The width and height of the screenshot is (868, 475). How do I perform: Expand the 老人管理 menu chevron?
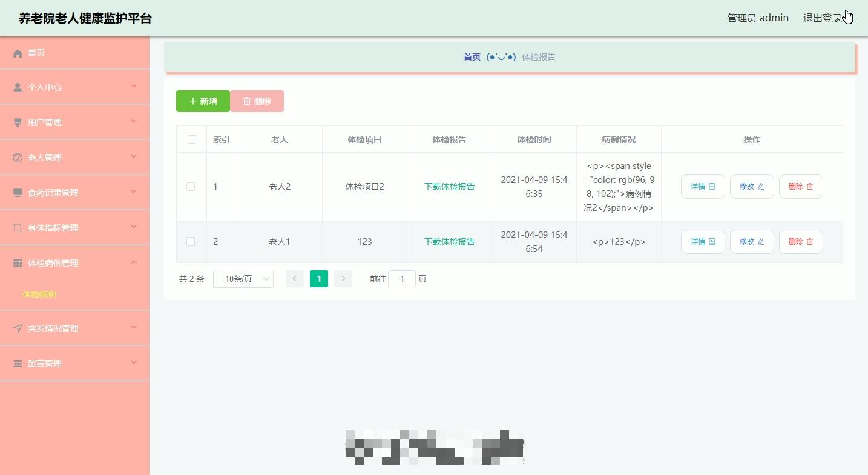(134, 157)
